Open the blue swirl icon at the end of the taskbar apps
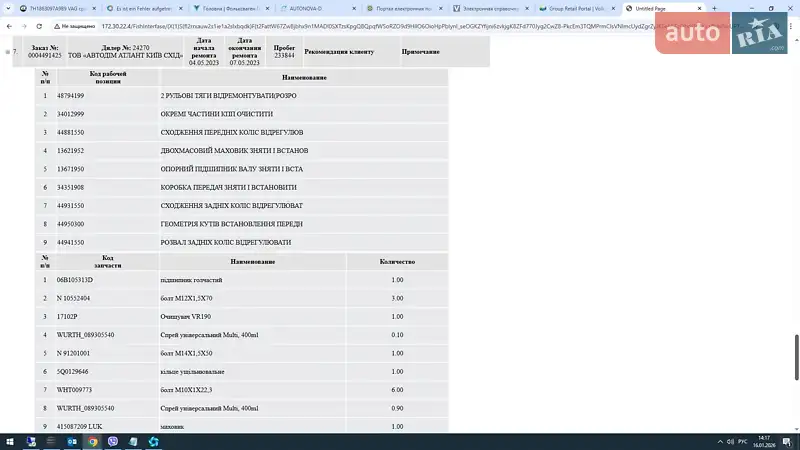The height and width of the screenshot is (450, 800). (154, 442)
